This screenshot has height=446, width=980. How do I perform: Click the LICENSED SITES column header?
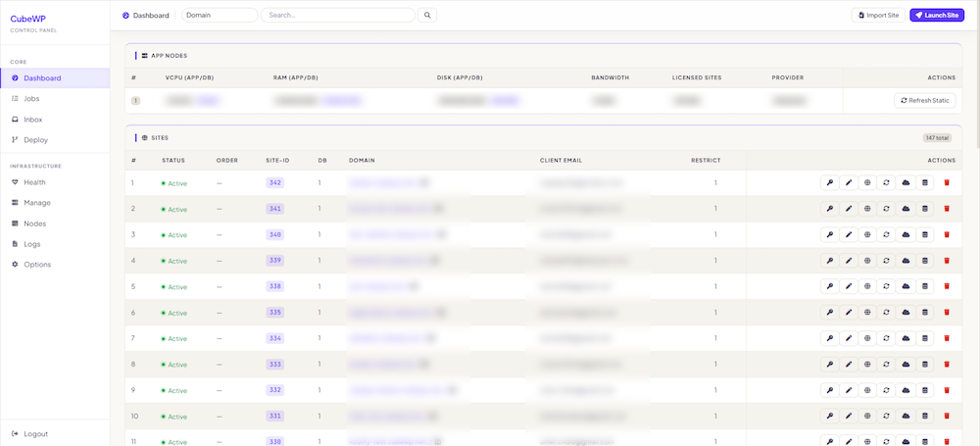[x=697, y=77]
